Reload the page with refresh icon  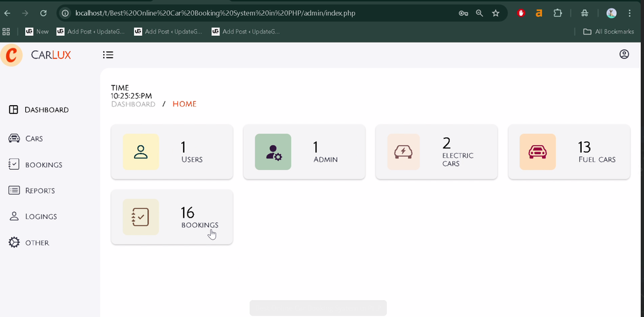43,13
